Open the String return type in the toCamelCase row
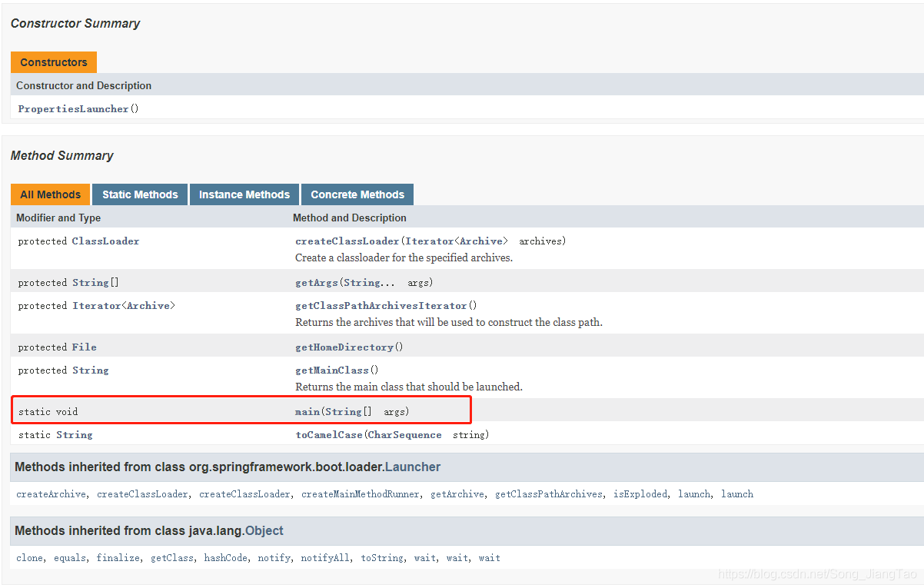The image size is (924, 588). tap(75, 435)
